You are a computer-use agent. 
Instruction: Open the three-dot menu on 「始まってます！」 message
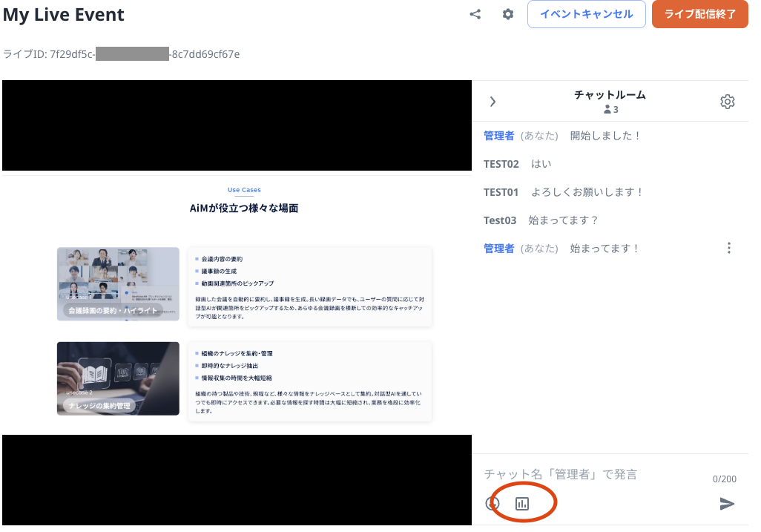729,248
